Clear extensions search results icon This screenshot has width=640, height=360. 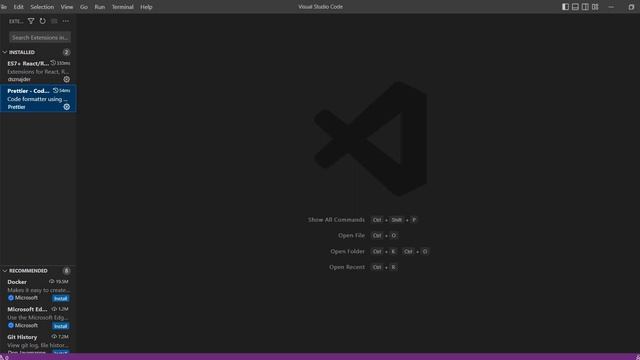(54, 21)
